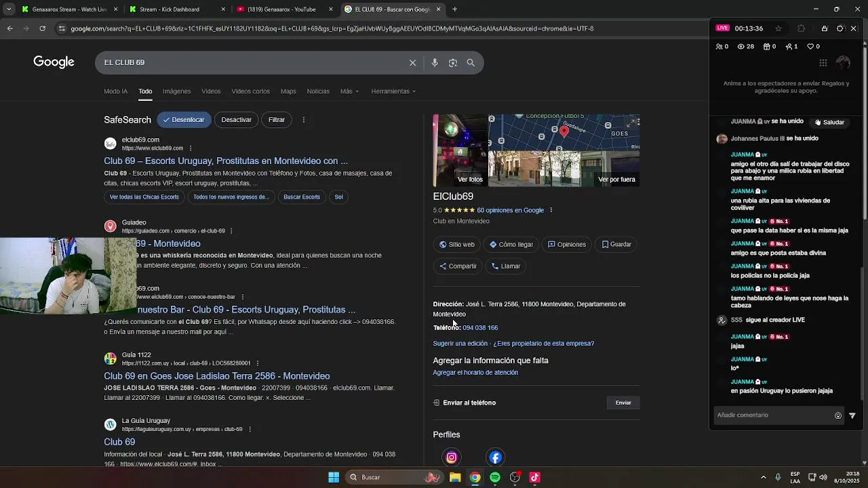Open more options next to Filtrar
868x488 pixels.
(304, 120)
